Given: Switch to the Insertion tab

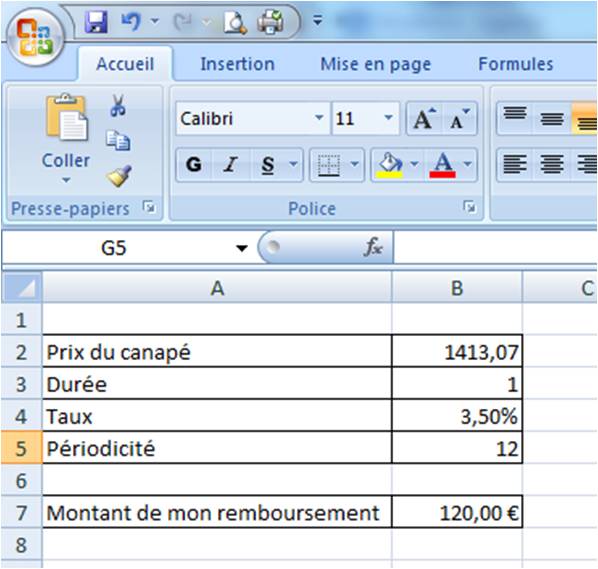Looking at the screenshot, I should 237,64.
